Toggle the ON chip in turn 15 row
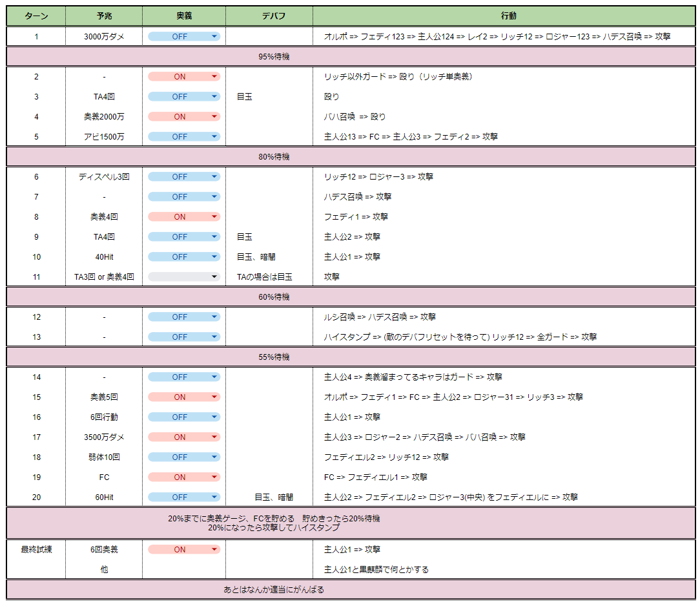Screen dimensions: 700x606 (x=184, y=397)
